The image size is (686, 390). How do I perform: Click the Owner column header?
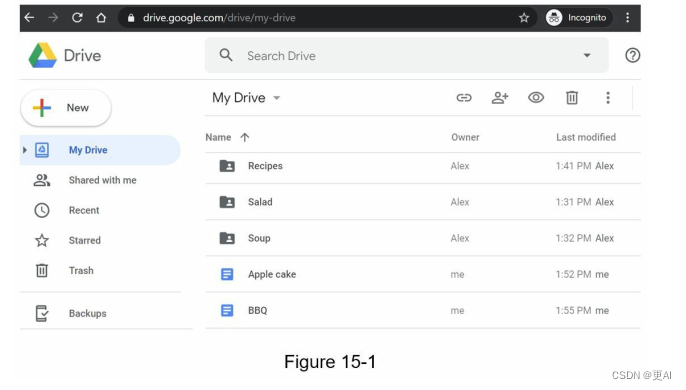465,137
